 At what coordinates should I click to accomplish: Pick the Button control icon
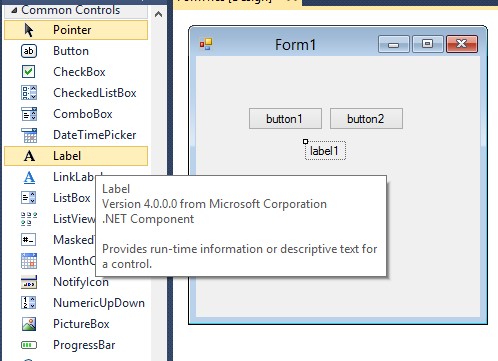click(29, 51)
